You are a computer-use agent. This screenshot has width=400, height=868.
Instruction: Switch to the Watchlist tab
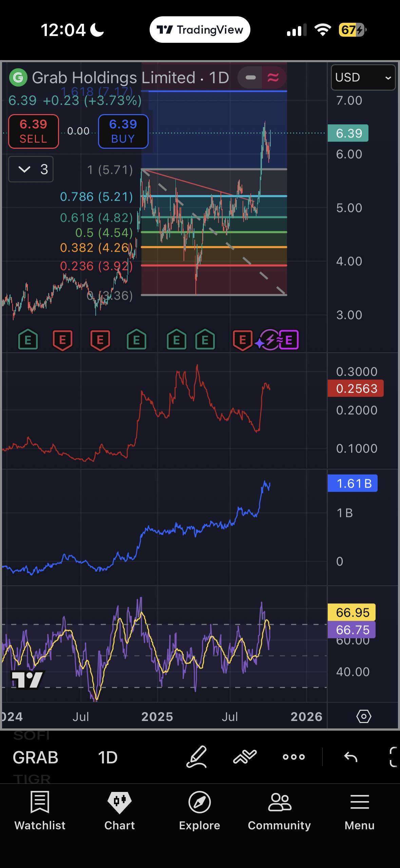[40, 811]
